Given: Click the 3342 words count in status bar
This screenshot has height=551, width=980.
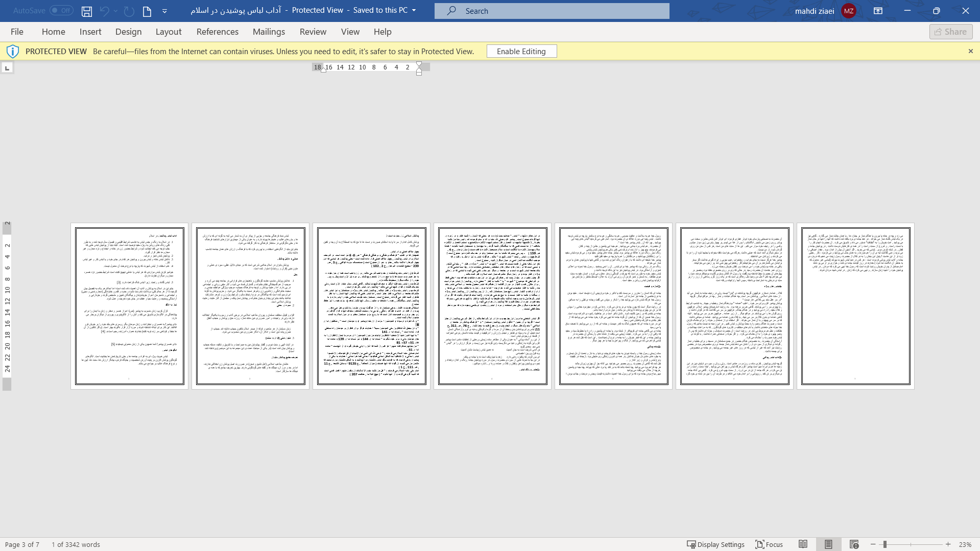Looking at the screenshot, I should click(x=76, y=544).
